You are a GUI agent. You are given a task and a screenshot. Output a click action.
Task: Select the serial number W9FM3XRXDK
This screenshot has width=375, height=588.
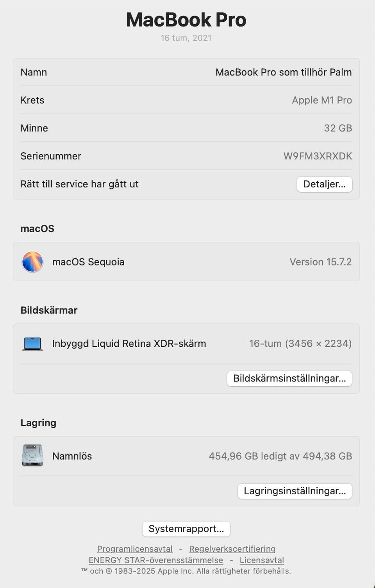click(318, 156)
